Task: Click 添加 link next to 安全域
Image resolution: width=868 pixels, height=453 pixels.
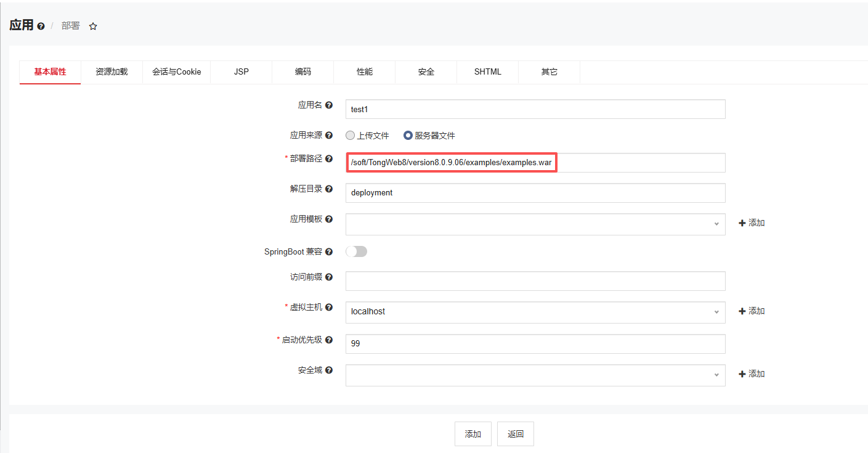Action: [x=752, y=374]
